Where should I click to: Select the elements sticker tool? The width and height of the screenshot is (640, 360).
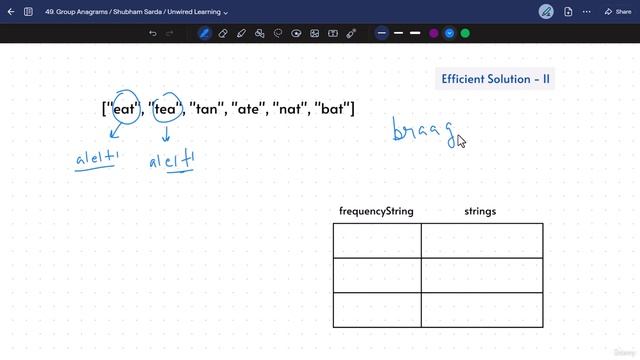click(296, 33)
